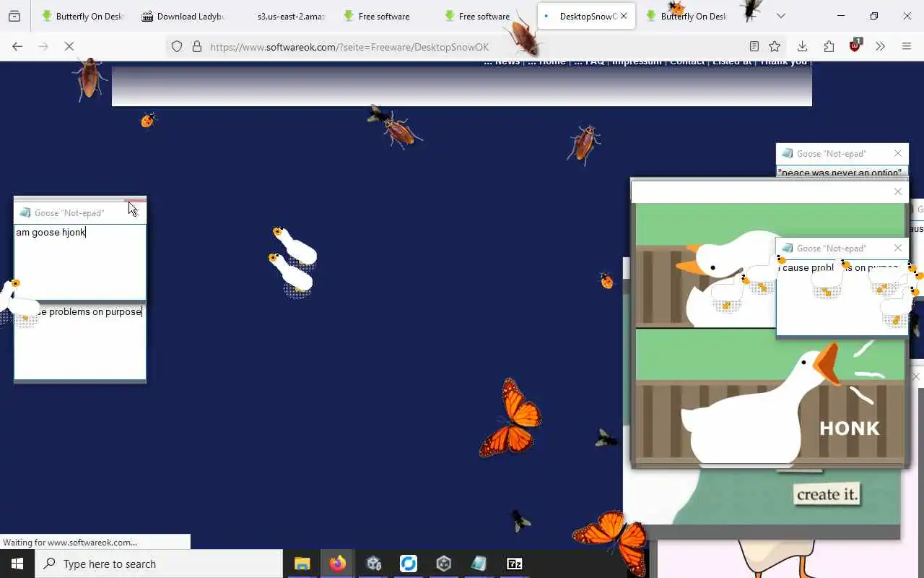Show site security padlock info
924x578 pixels.
pos(196,46)
